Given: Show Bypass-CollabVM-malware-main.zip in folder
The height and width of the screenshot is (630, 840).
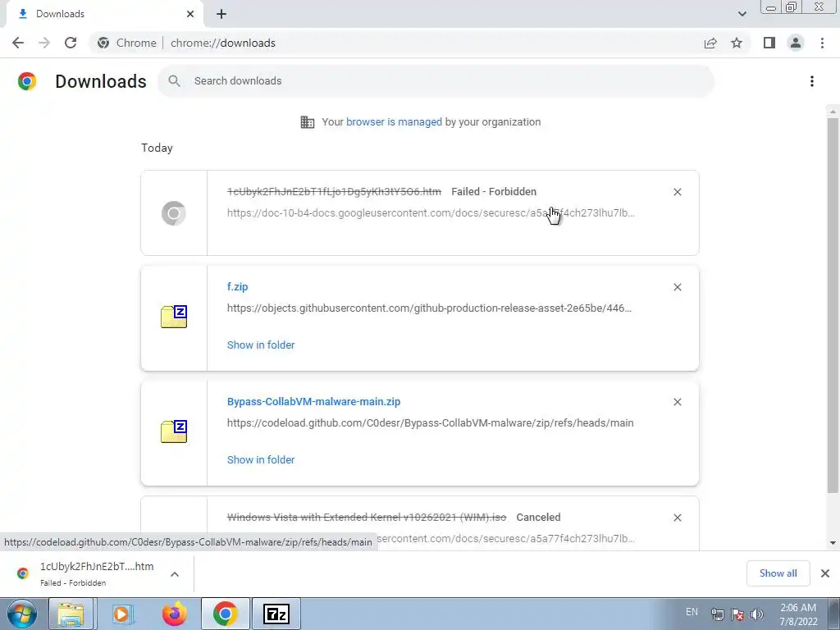Looking at the screenshot, I should [x=261, y=459].
